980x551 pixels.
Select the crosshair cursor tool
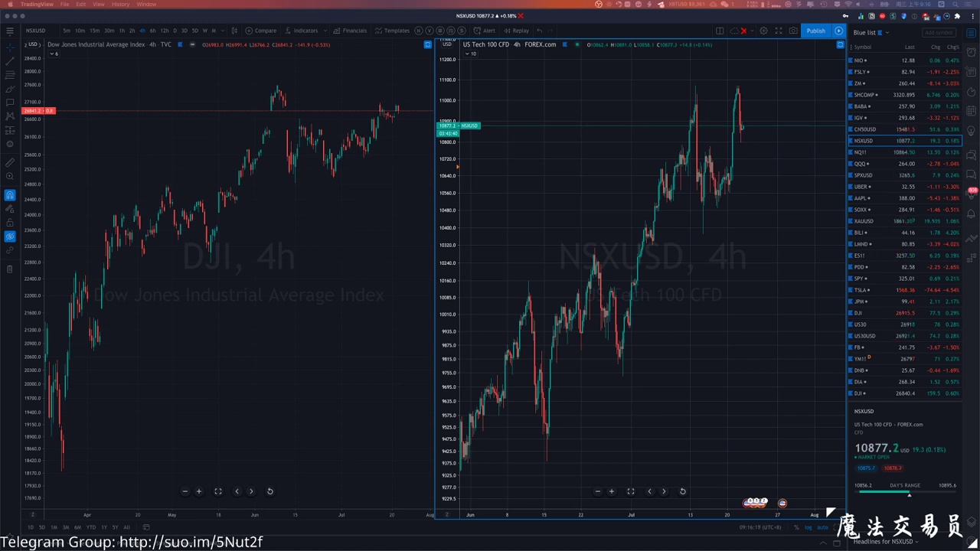(10, 47)
